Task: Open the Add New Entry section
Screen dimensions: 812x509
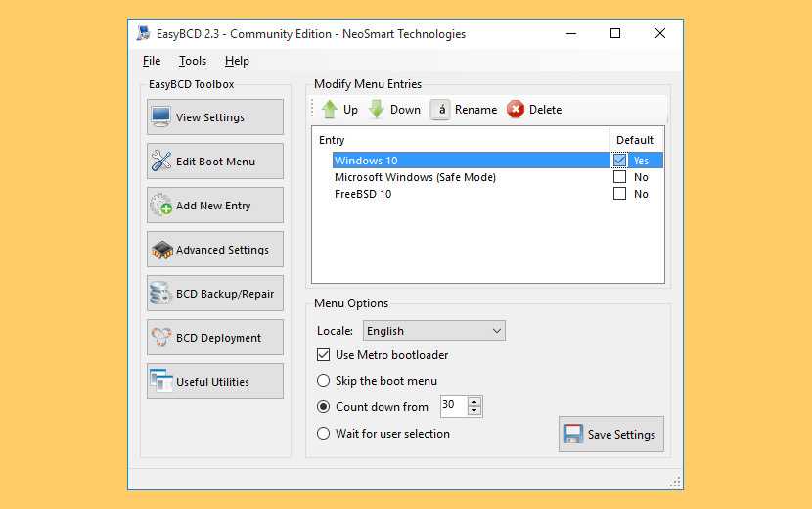Action: click(x=215, y=206)
